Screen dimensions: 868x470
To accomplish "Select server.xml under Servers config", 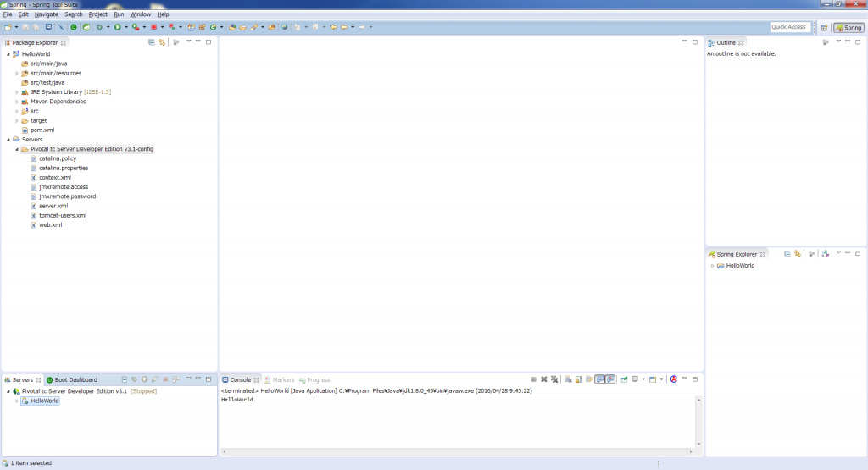I will coord(53,206).
